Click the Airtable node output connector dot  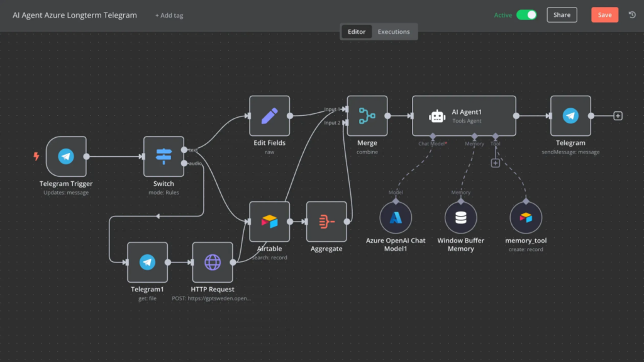290,222
